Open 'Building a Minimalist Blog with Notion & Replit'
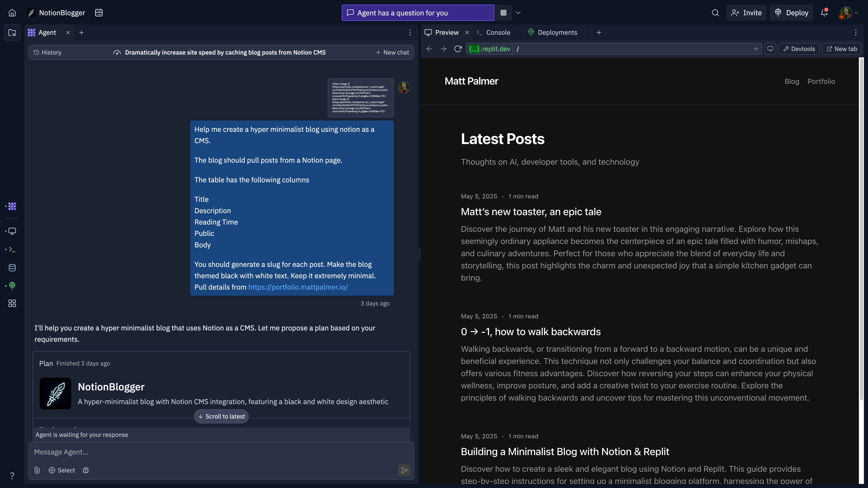 (565, 452)
